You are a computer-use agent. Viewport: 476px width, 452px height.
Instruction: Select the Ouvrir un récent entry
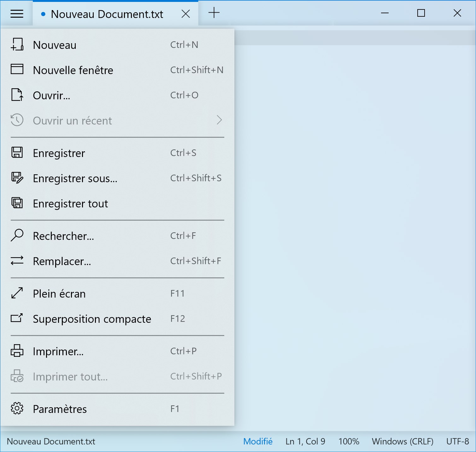(x=117, y=120)
